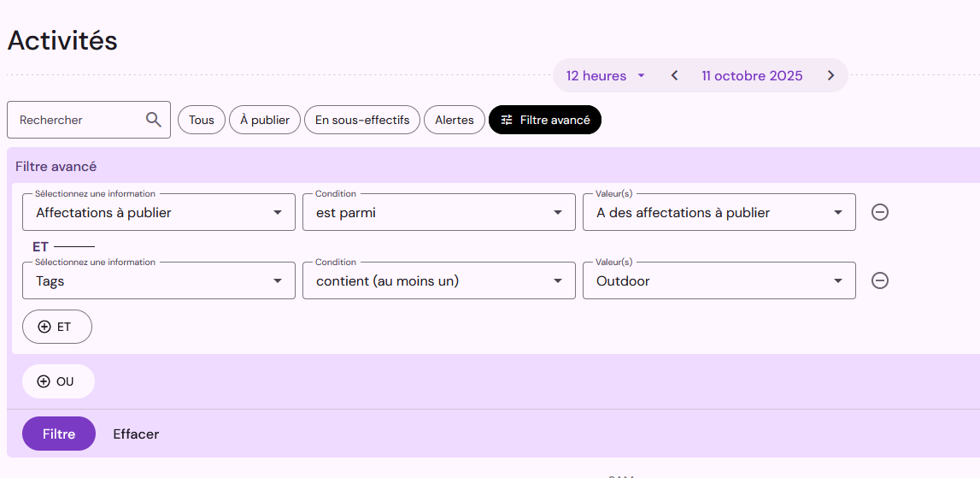The height and width of the screenshot is (478, 980).
Task: Select the En sous-effectifs filter chip
Action: point(362,120)
